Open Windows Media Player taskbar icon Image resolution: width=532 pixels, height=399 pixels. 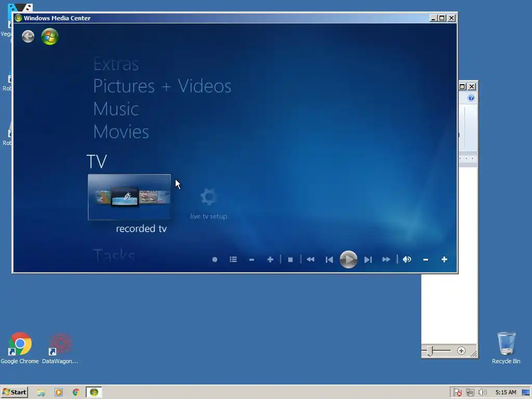[x=59, y=393]
